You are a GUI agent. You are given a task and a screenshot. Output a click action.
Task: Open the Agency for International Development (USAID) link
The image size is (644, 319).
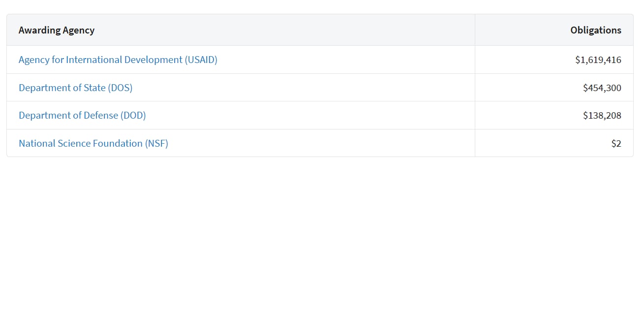118,60
